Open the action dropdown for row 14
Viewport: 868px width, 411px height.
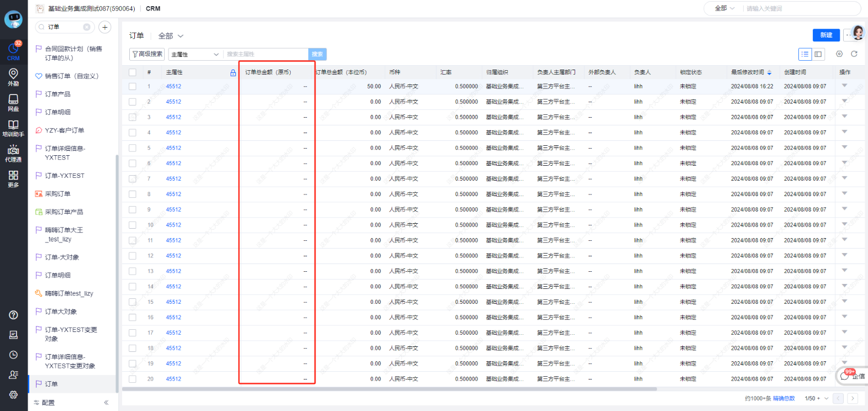point(844,286)
